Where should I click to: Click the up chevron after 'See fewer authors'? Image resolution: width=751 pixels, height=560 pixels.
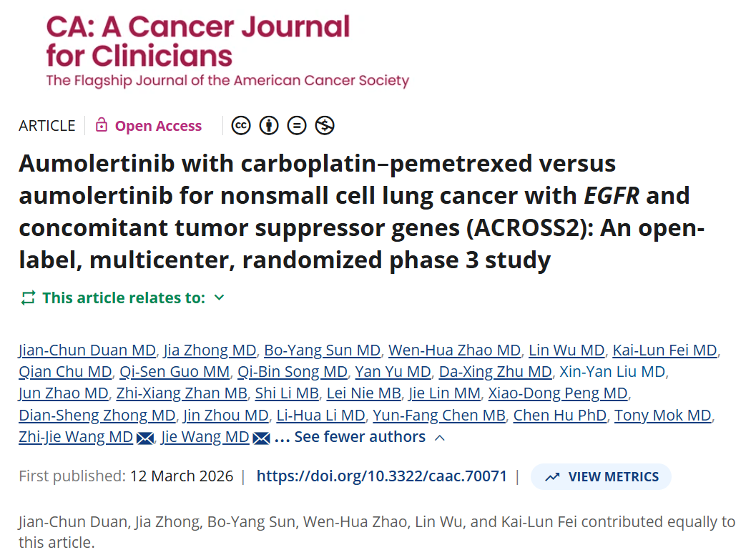[440, 437]
